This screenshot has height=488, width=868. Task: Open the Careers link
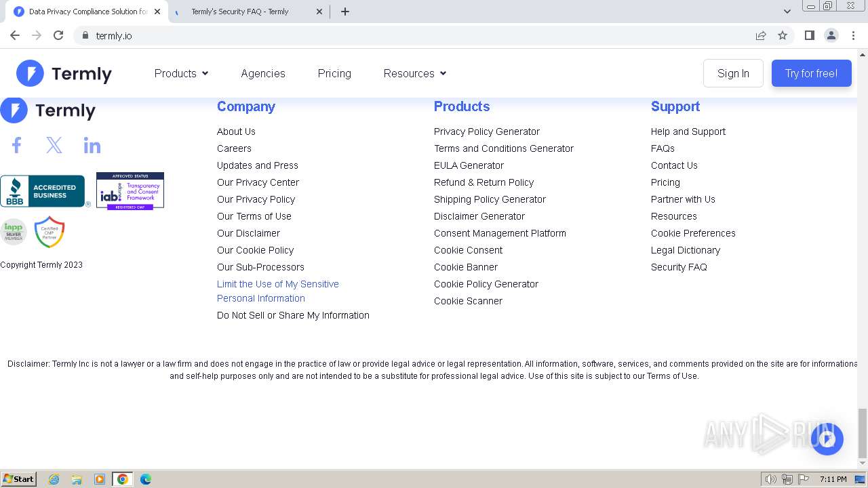point(234,148)
